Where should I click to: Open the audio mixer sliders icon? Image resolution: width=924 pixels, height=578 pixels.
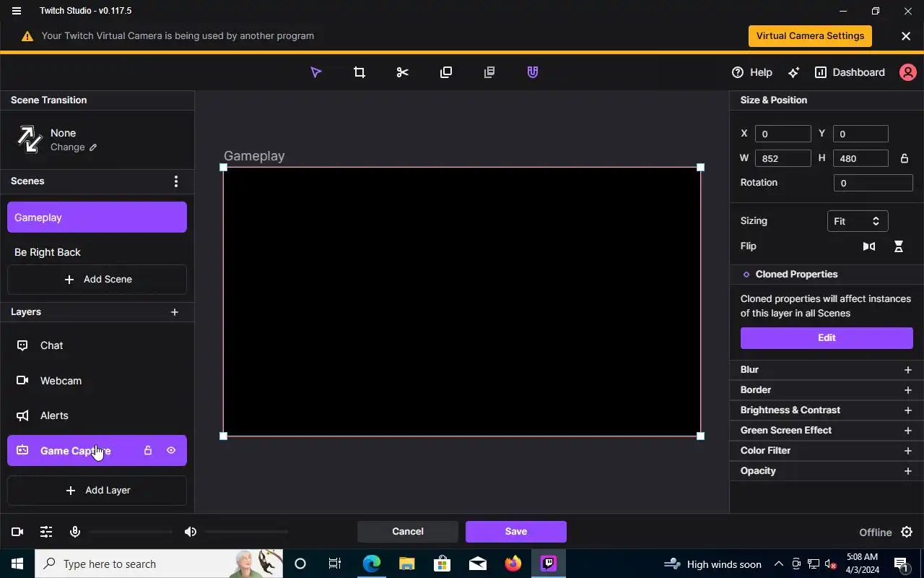click(46, 532)
